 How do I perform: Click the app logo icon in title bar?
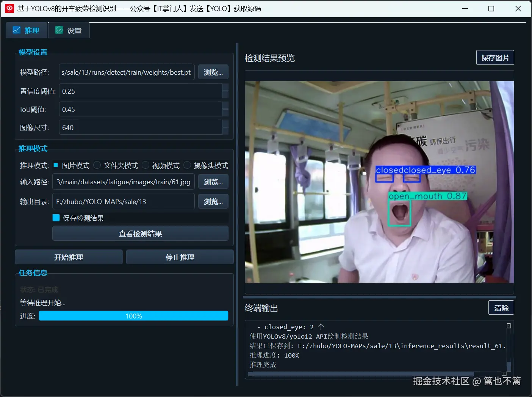pyautogui.click(x=9, y=8)
